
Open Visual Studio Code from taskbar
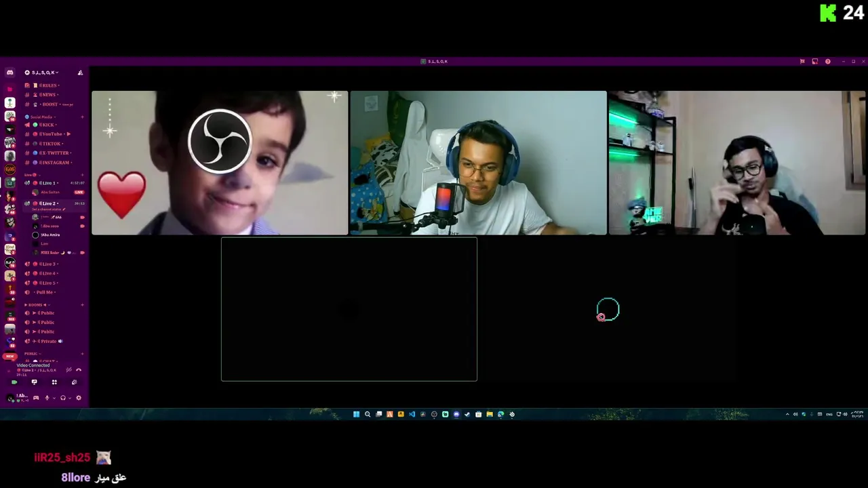coord(412,414)
